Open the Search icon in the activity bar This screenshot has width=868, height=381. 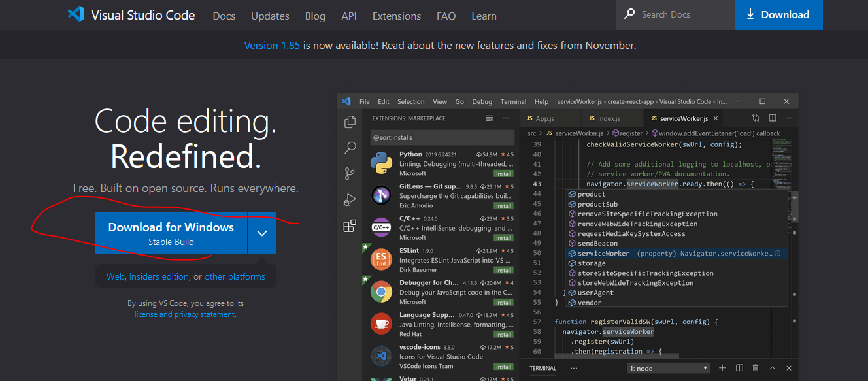point(350,148)
